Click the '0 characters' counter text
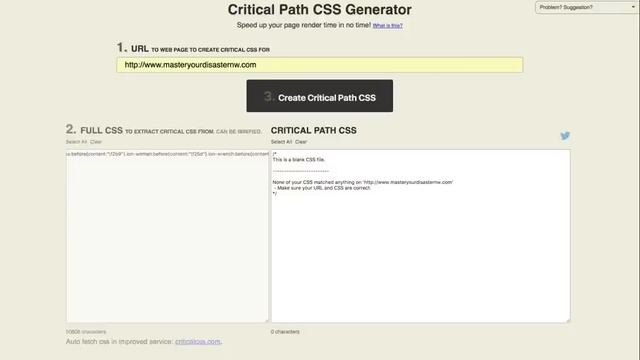The width and height of the screenshot is (640, 360). 285,332
